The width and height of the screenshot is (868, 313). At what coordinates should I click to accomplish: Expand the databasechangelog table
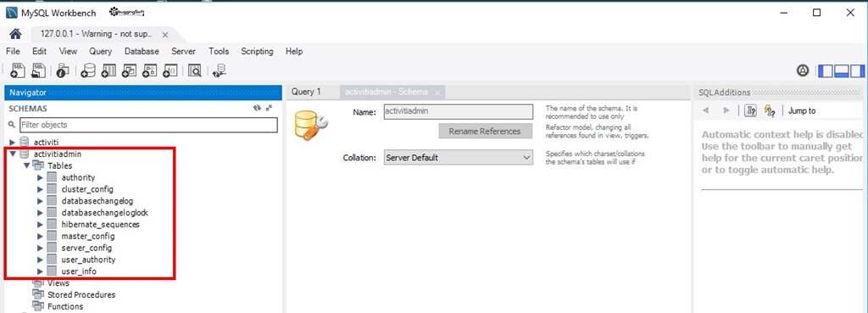pyautogui.click(x=40, y=200)
